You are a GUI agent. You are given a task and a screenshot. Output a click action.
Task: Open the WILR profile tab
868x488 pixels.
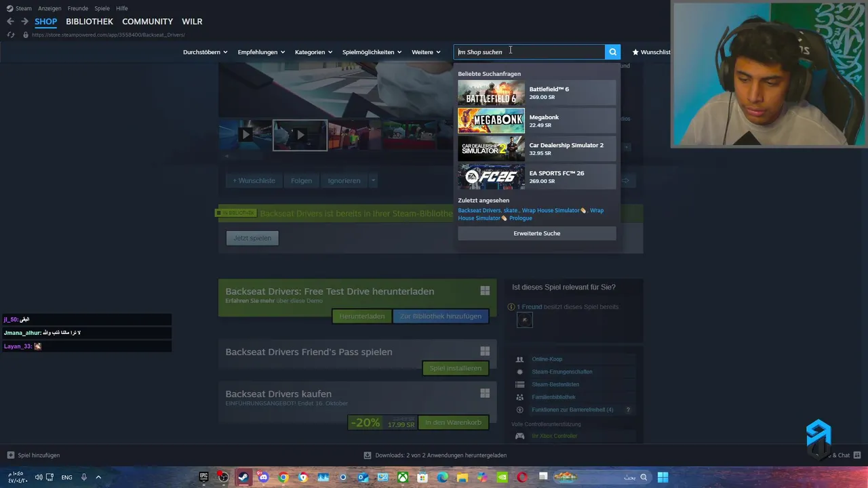pos(192,22)
